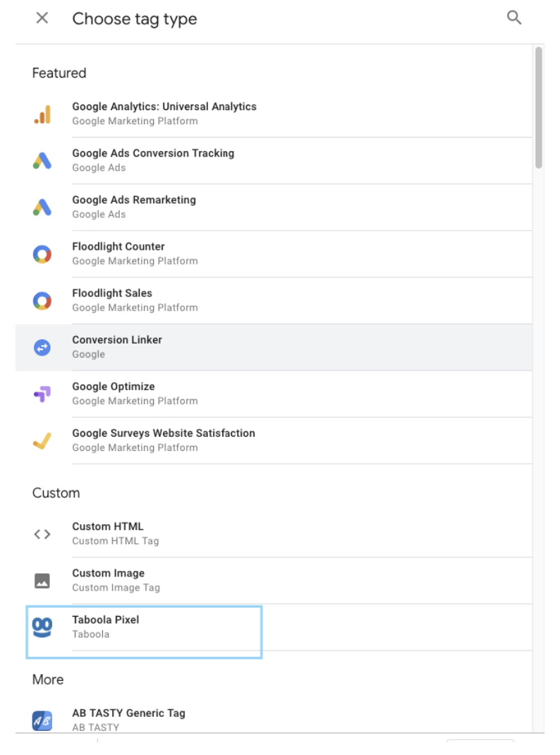This screenshot has width=560, height=755.
Task: Click the Universal Analytics bar chart icon
Action: pyautogui.click(x=42, y=114)
